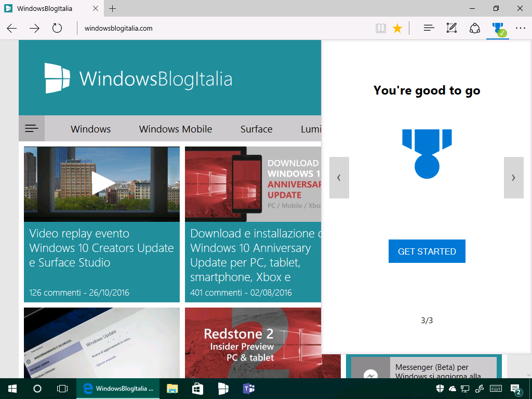
Task: Open the Hub lines icon
Action: (x=429, y=28)
